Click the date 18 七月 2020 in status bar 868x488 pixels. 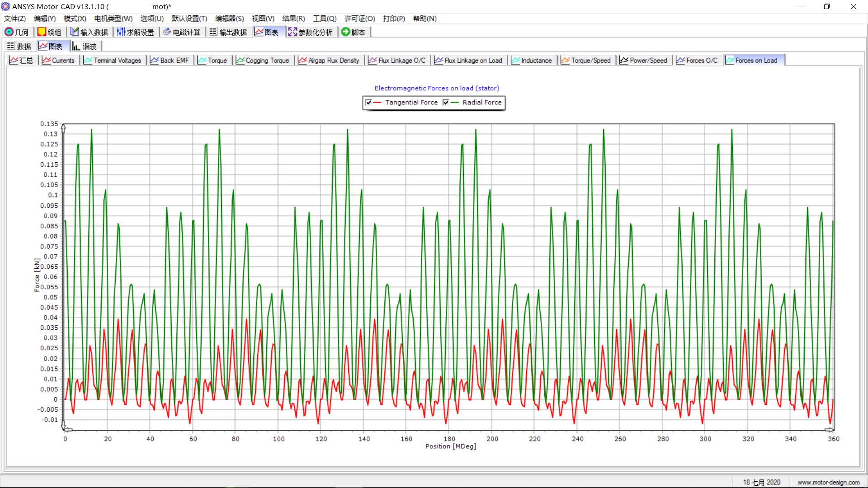[762, 482]
